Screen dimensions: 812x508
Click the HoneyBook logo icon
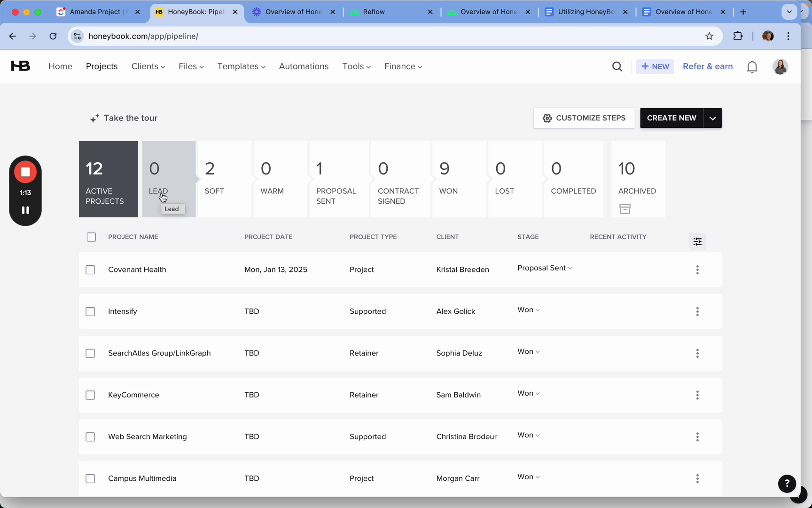pos(21,66)
